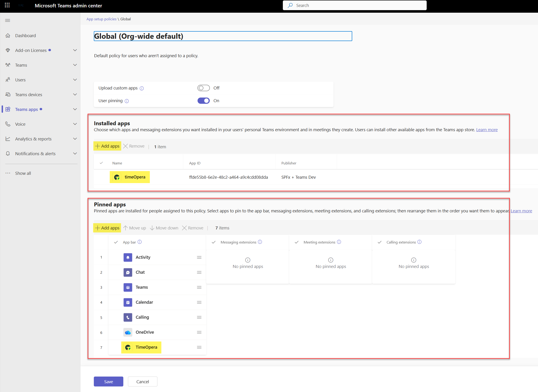Expand the Analytics & reports chevron
This screenshot has width=538, height=392.
pos(75,139)
